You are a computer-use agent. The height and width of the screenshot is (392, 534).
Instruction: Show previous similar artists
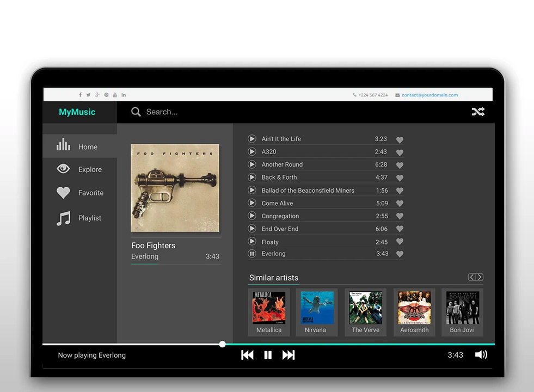[472, 277]
